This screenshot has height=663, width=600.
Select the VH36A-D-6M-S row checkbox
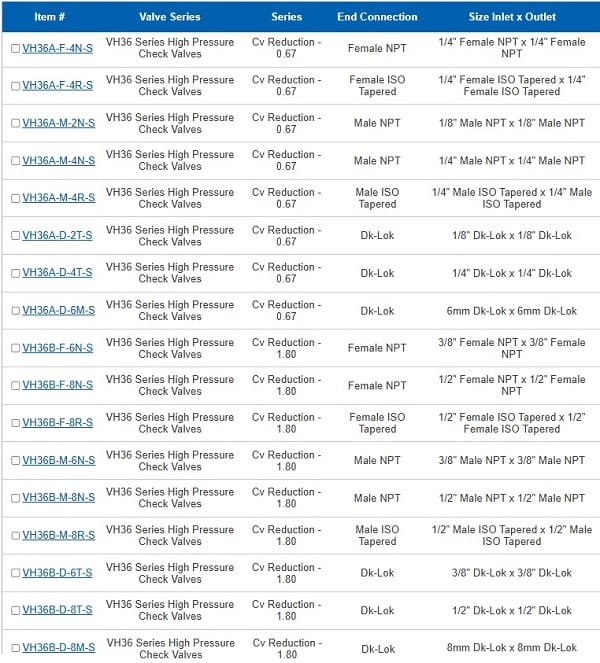[x=15, y=311]
